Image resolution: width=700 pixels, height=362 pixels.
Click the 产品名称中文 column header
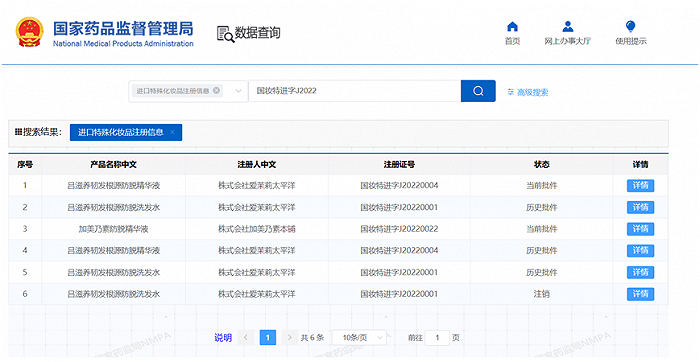pyautogui.click(x=113, y=165)
